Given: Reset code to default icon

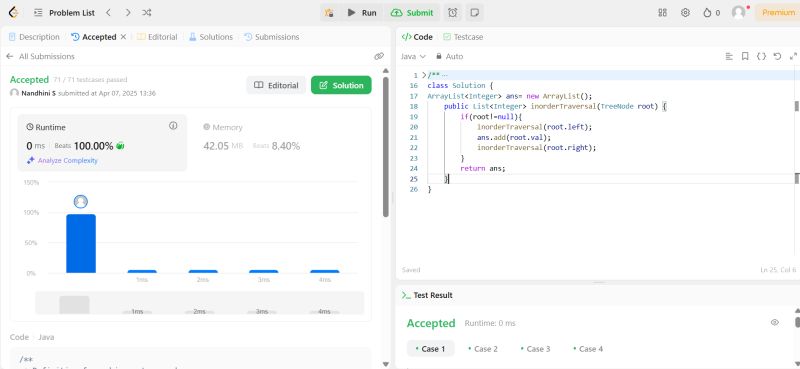Looking at the screenshot, I should point(777,56).
